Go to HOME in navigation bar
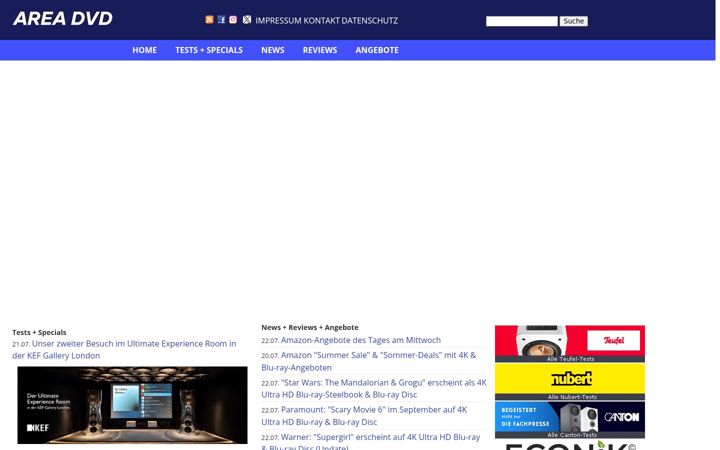This screenshot has width=720, height=450. pyautogui.click(x=145, y=50)
